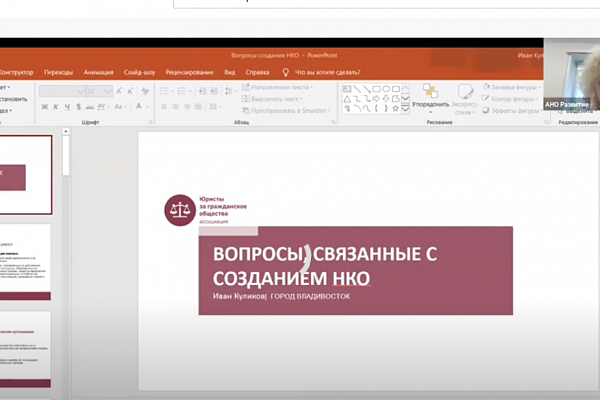Open Drawing dialog launcher in Рисование group

point(546,122)
